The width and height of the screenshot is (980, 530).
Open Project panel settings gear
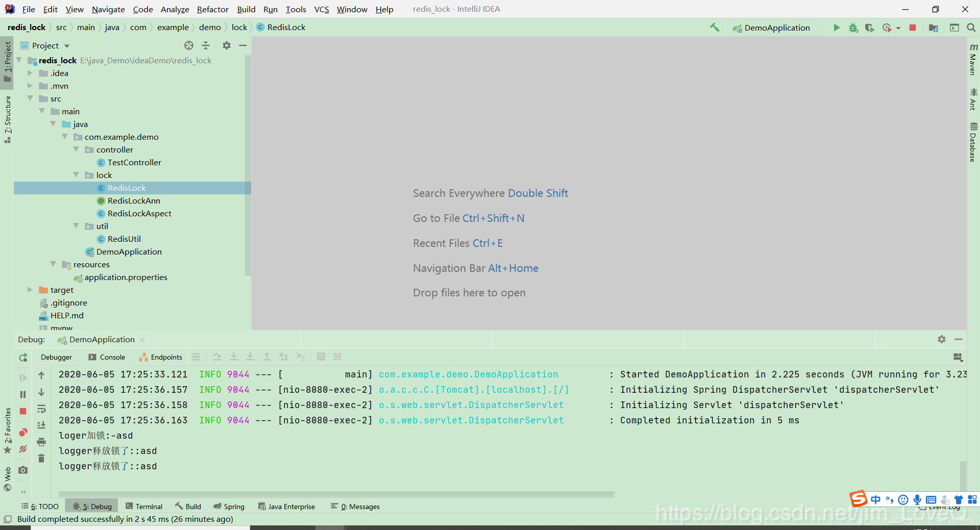(227, 45)
